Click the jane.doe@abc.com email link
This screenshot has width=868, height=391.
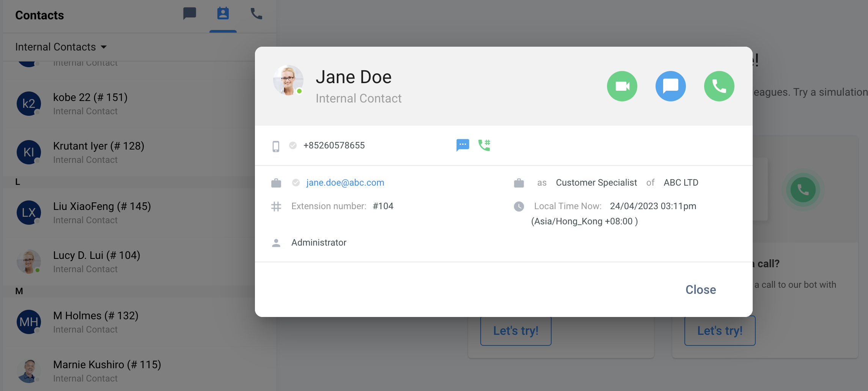(345, 183)
